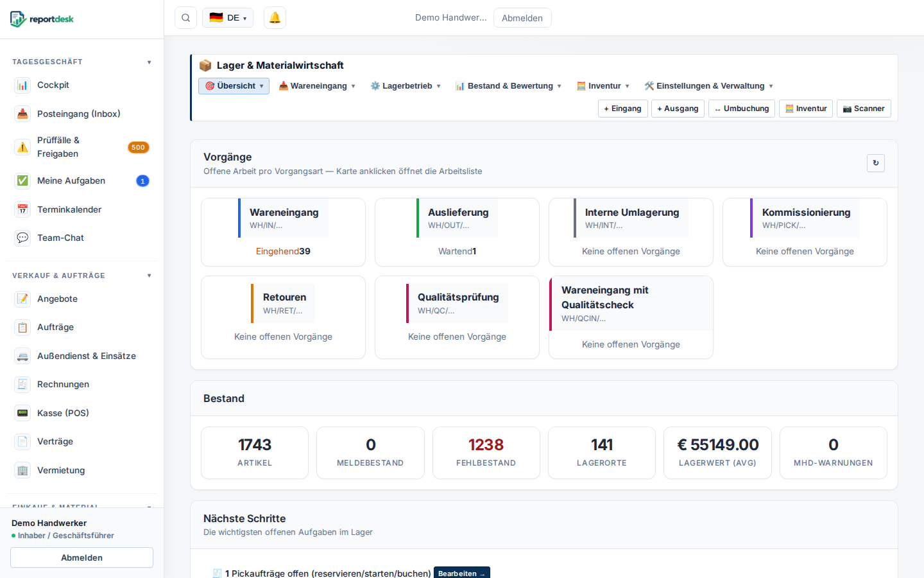Click the Meine Aufgaben checkmark icon
Screen dimensions: 924x578
22,180
